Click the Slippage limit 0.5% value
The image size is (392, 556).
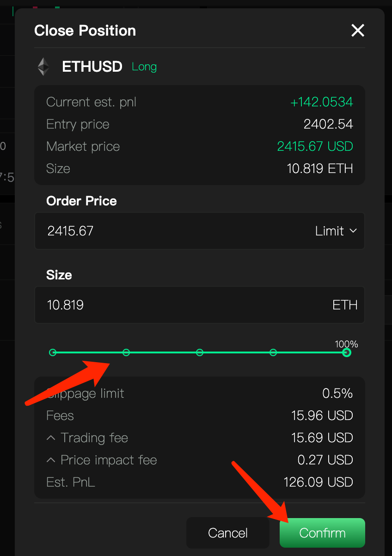point(337,394)
